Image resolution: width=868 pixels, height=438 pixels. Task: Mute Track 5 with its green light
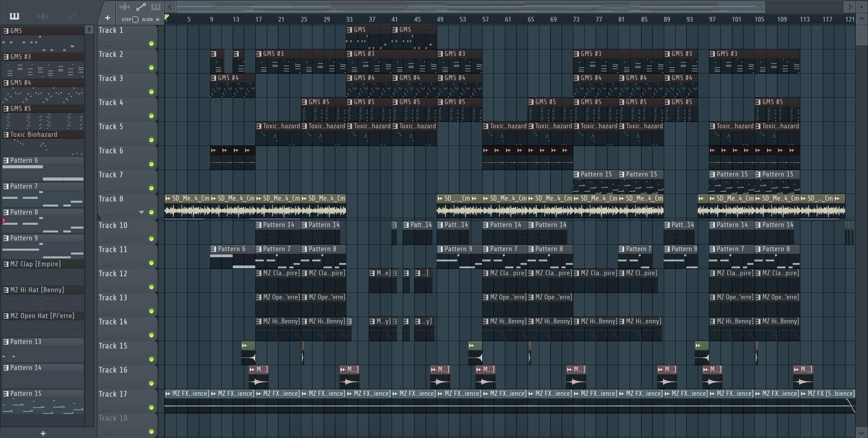point(152,140)
